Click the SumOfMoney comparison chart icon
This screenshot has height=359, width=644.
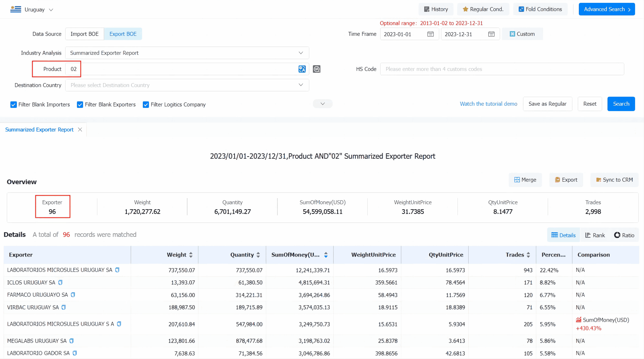pos(578,320)
